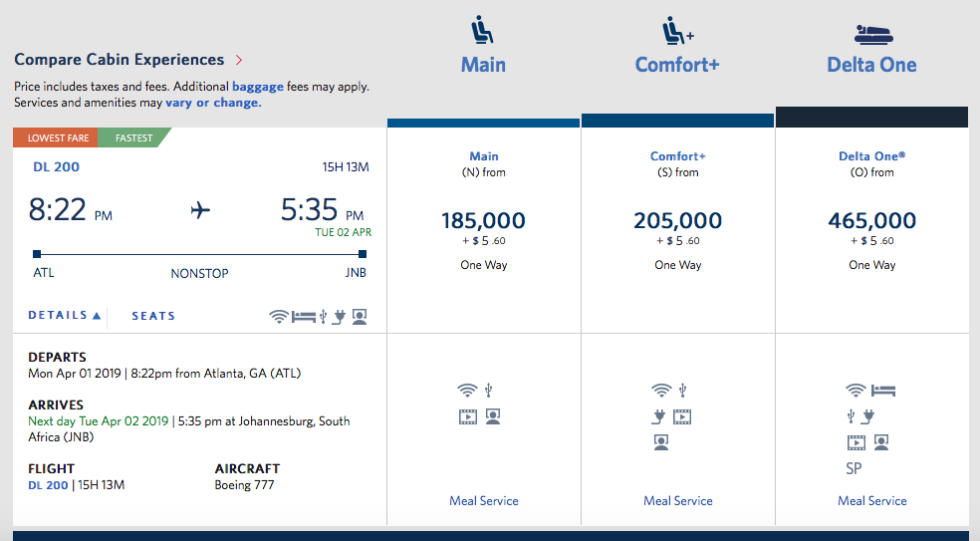Collapse the DETAILS section
980x541 pixels.
pyautogui.click(x=65, y=316)
